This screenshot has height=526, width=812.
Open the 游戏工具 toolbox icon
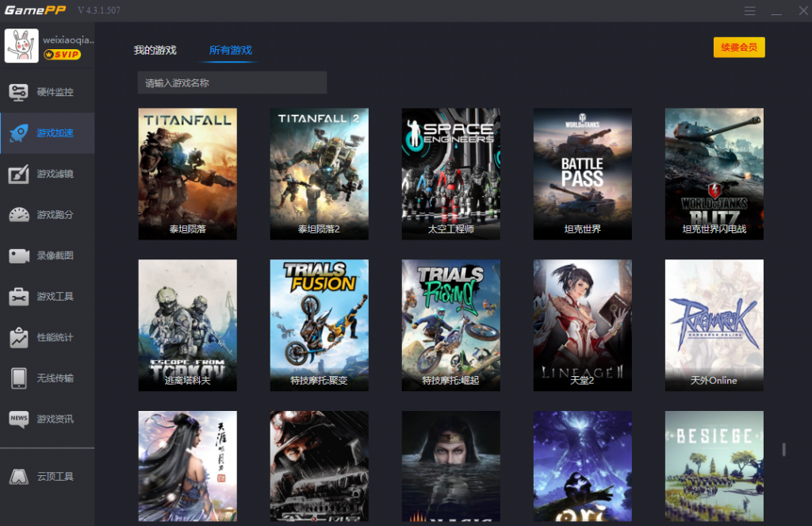[19, 297]
